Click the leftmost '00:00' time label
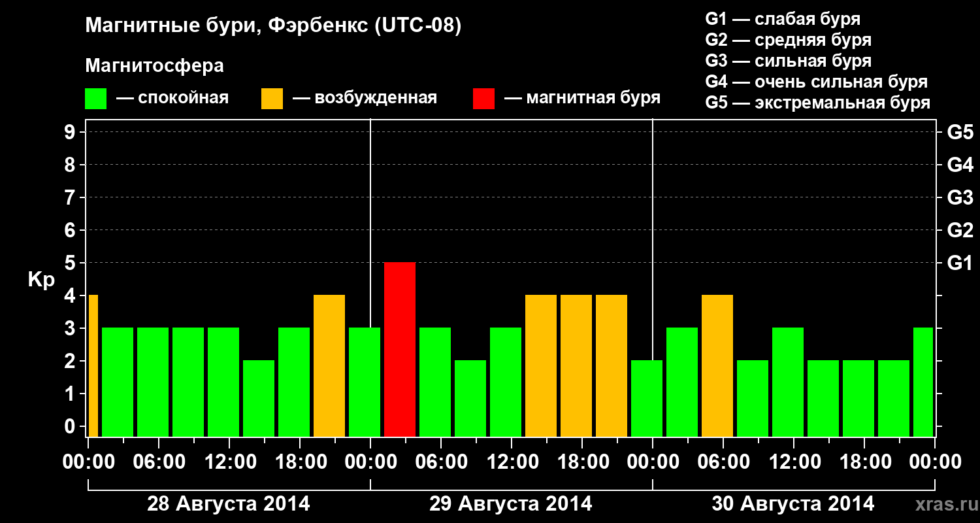980x523 pixels. [x=88, y=462]
